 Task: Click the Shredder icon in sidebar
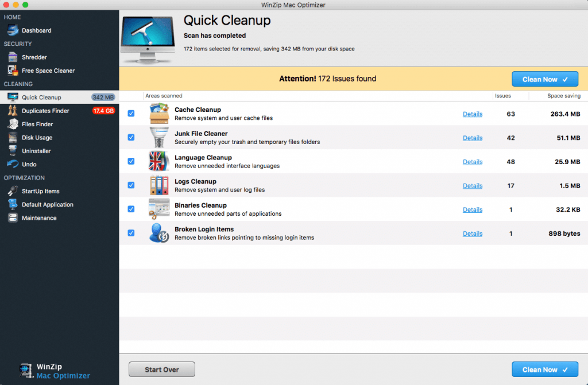[x=13, y=57]
